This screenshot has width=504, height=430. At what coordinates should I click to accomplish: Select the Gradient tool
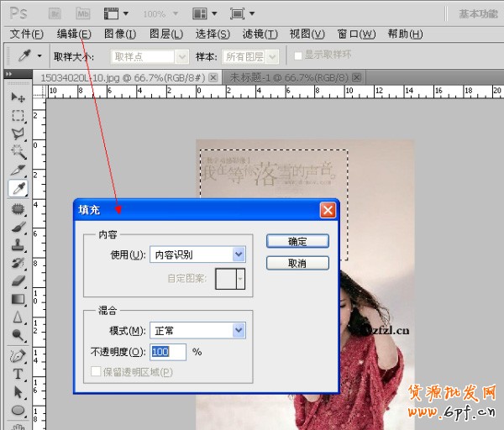tap(18, 299)
